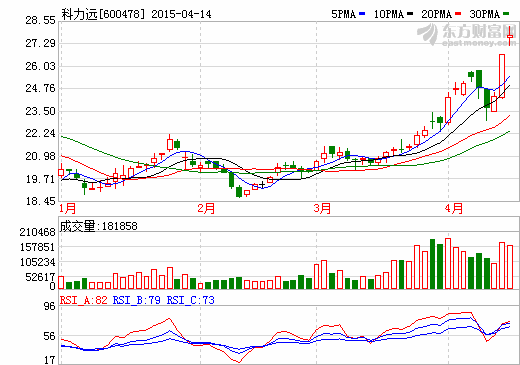520x365 pixels.
Task: Click the stock title 科力远[600478]
Action: coord(103,14)
